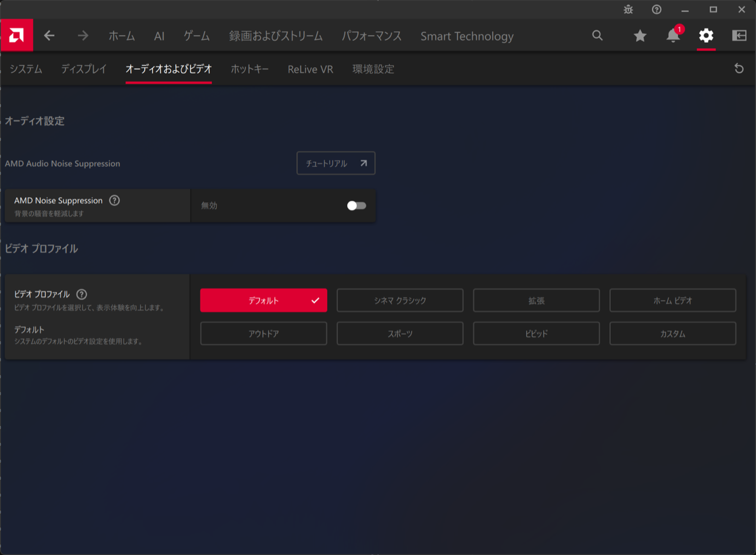Select the ホーム ビデオ profile
Image resolution: width=756 pixels, height=555 pixels.
point(673,300)
